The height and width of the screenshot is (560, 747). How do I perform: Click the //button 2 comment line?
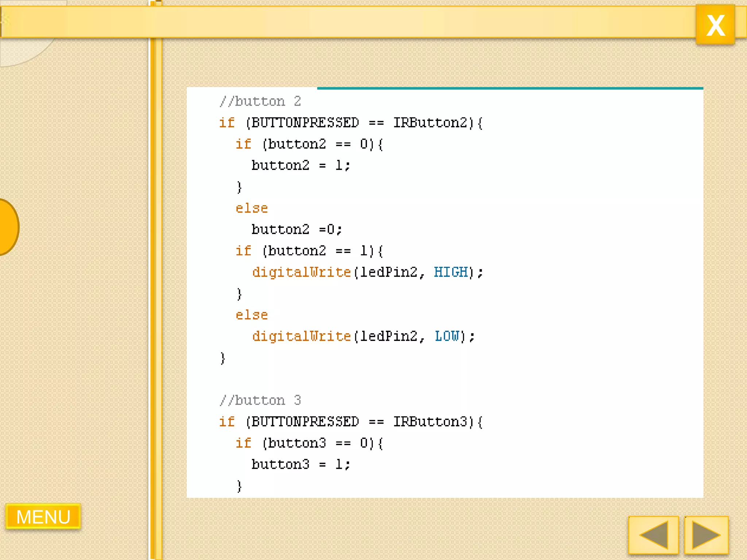(x=260, y=101)
